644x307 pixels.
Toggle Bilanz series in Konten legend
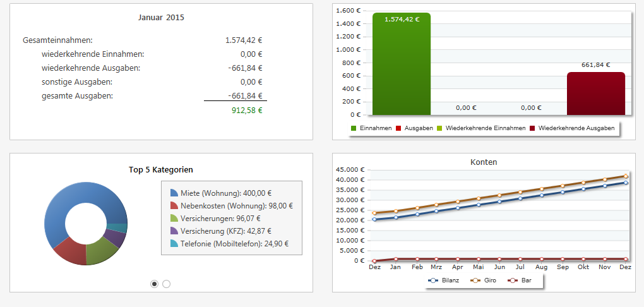coord(444,280)
